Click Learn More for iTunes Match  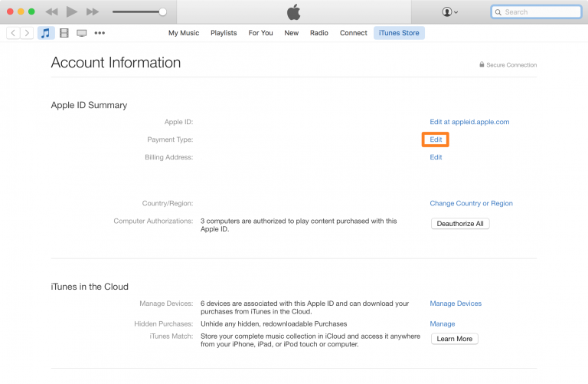pyautogui.click(x=455, y=339)
